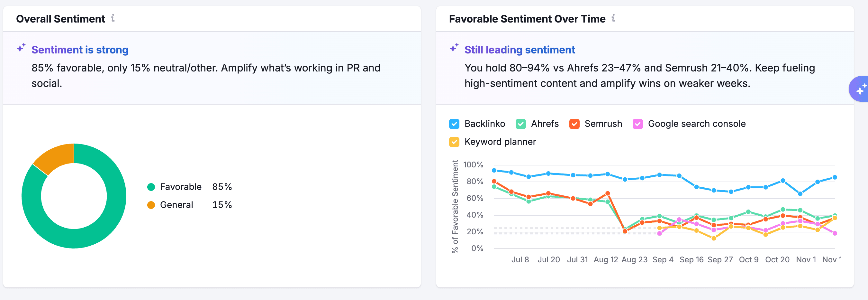
Task: Click the orange General legend dot
Action: tap(151, 205)
